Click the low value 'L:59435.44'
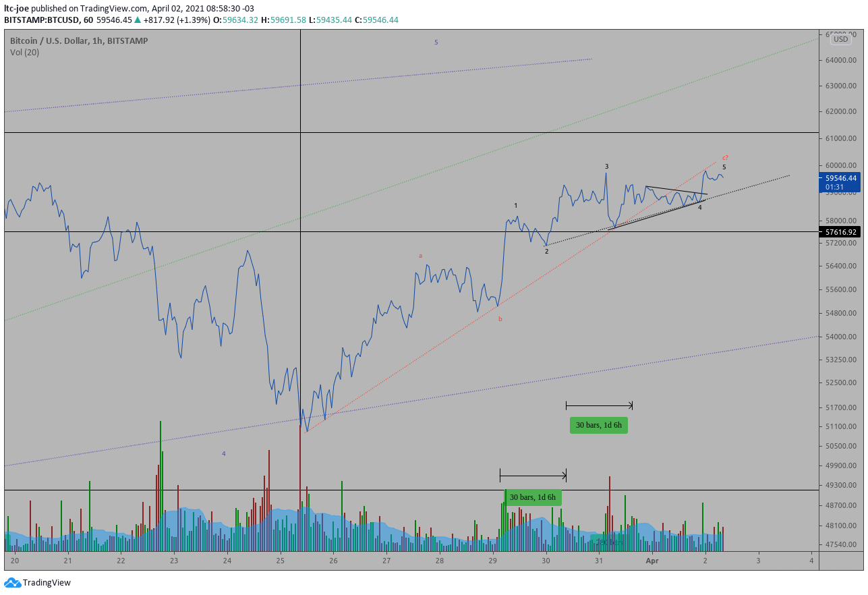Image resolution: width=868 pixels, height=595 pixels. [x=330, y=20]
